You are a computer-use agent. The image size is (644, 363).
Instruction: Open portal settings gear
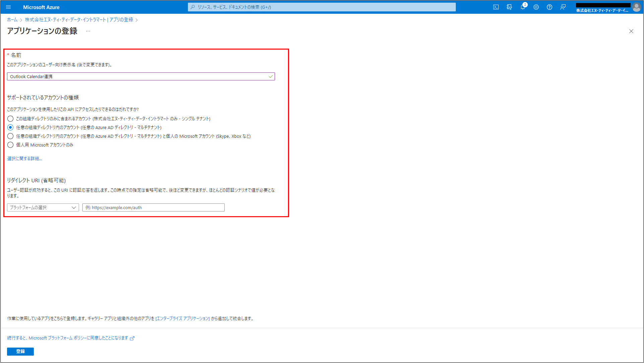[x=536, y=7]
